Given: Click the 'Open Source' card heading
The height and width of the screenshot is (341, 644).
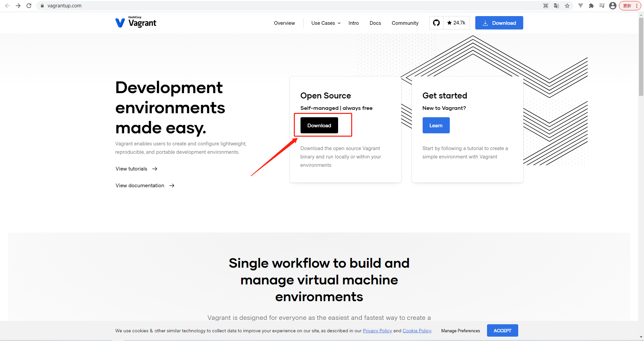Looking at the screenshot, I should coord(326,96).
